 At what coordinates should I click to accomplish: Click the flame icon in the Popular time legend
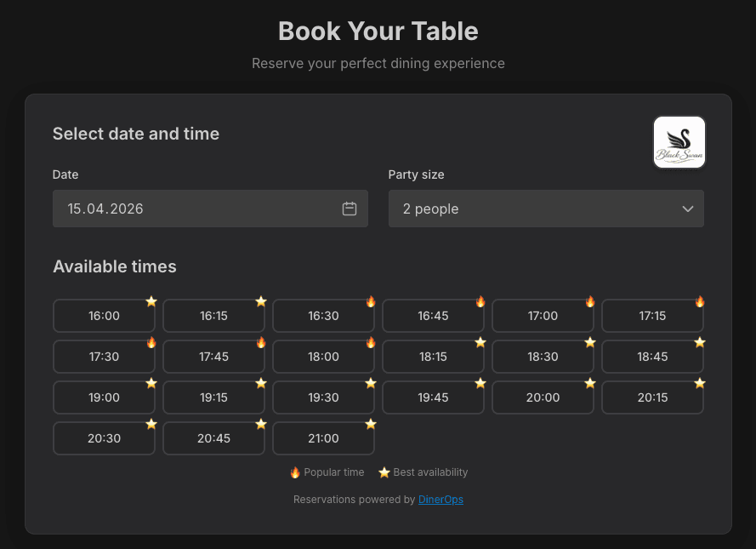click(295, 472)
